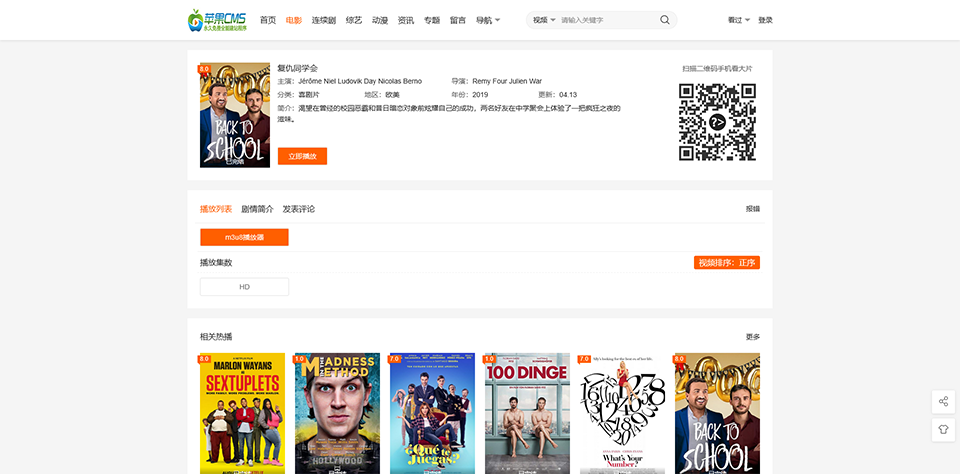
Task: Open the Back to School related poster
Action: [x=717, y=413]
